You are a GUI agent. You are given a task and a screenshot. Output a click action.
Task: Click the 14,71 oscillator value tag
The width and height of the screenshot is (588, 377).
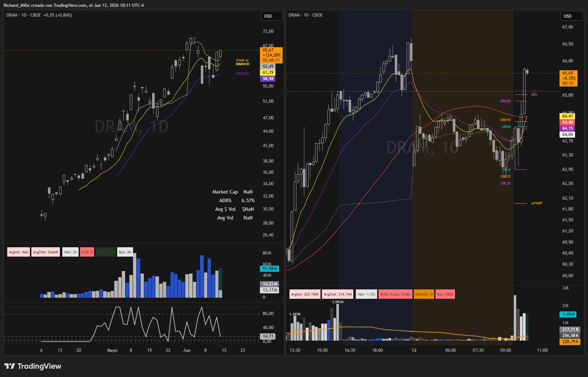coord(269,337)
